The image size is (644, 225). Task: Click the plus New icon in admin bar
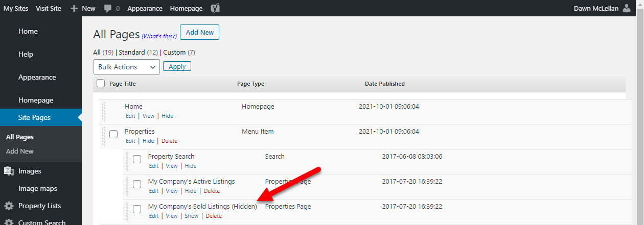coord(74,8)
